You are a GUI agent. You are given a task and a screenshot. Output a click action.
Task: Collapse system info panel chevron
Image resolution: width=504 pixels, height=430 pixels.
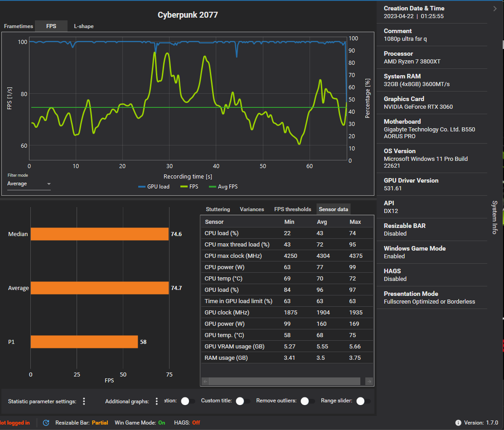[495, 9]
